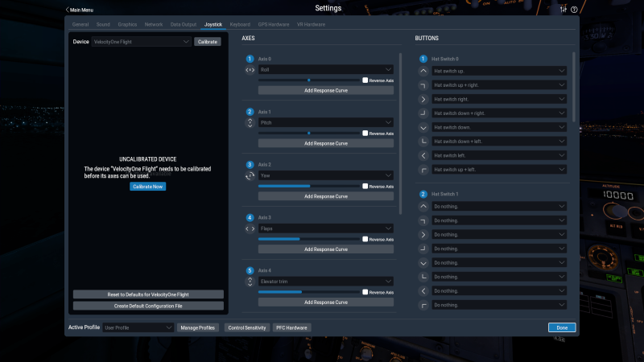Viewport: 644px width, 362px height.
Task: Open the Active Profile User Profile dropdown
Action: tap(138, 327)
